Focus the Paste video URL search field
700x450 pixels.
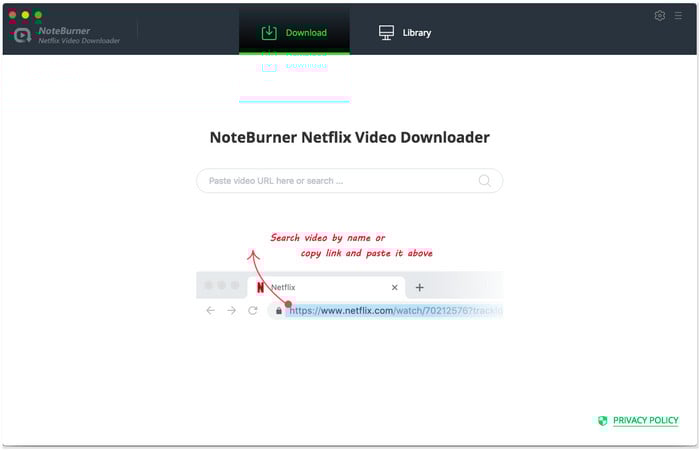tap(350, 181)
